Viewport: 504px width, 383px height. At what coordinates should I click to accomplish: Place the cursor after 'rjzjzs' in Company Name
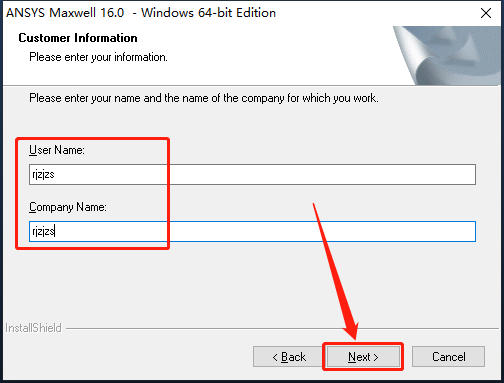click(x=55, y=231)
